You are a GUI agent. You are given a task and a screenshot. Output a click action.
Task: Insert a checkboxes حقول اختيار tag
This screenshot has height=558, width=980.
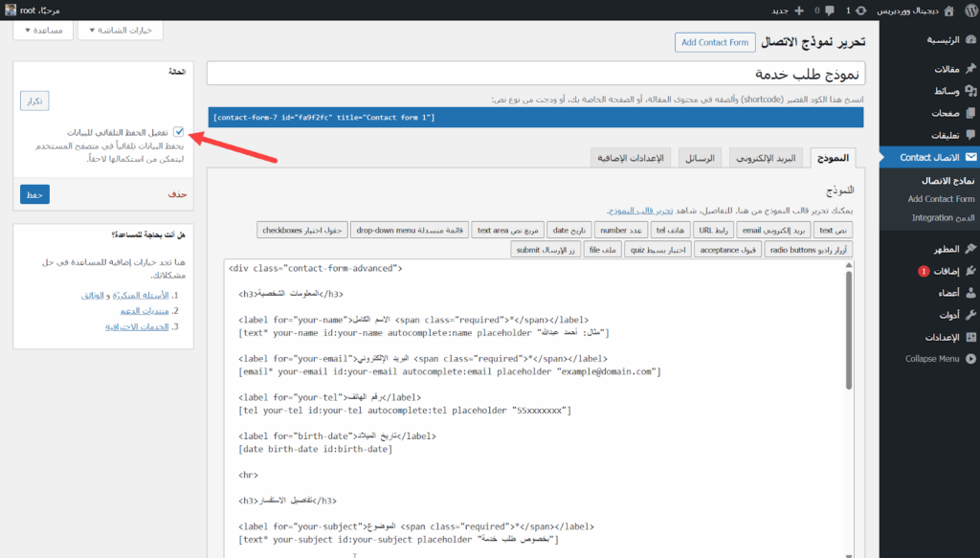pos(301,230)
